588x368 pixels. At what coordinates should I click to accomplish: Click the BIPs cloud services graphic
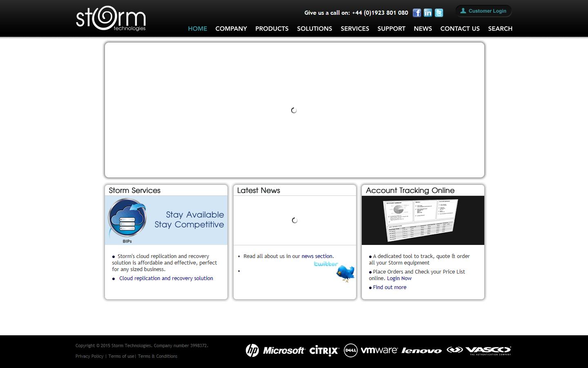[127, 218]
